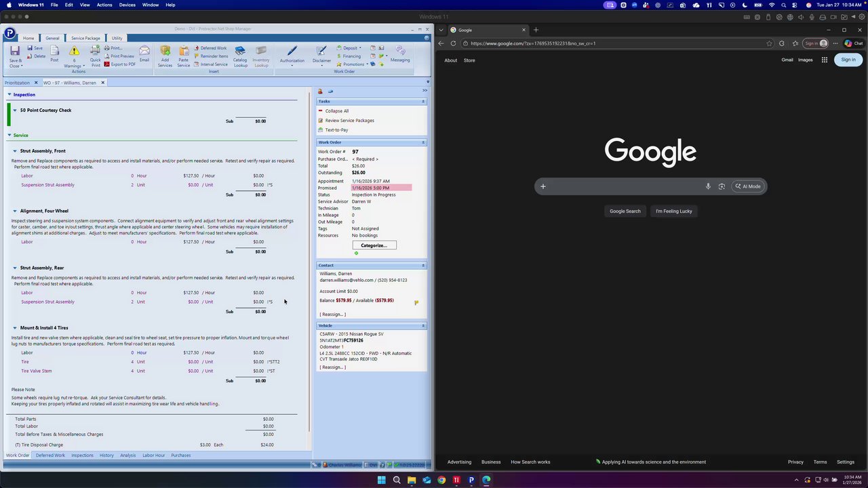Viewport: 868px width, 488px height.
Task: Click the AI Mode button in search box
Action: [x=748, y=186]
